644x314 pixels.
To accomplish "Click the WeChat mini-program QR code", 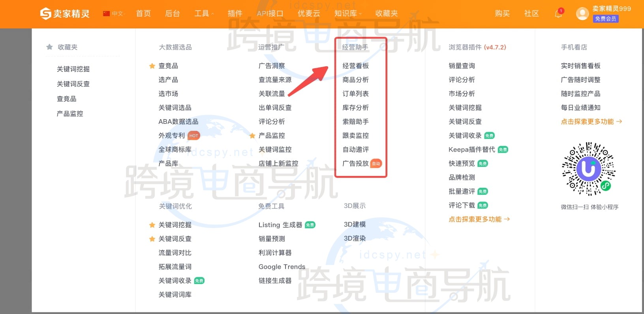I will [x=589, y=169].
